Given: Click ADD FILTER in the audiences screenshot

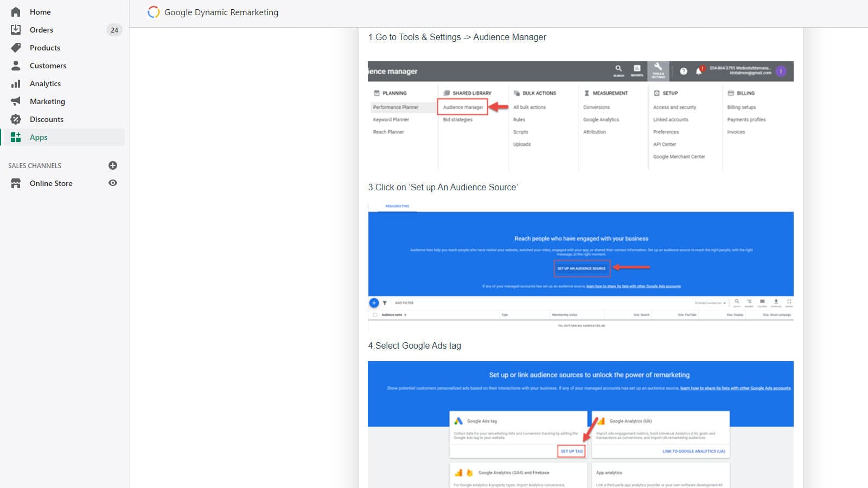Looking at the screenshot, I should [x=404, y=303].
